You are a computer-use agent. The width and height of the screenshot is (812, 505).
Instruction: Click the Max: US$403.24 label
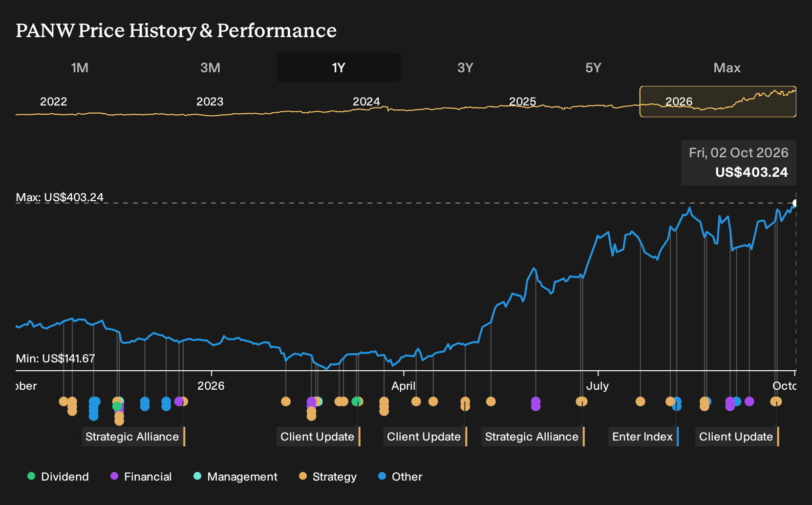[x=60, y=197]
